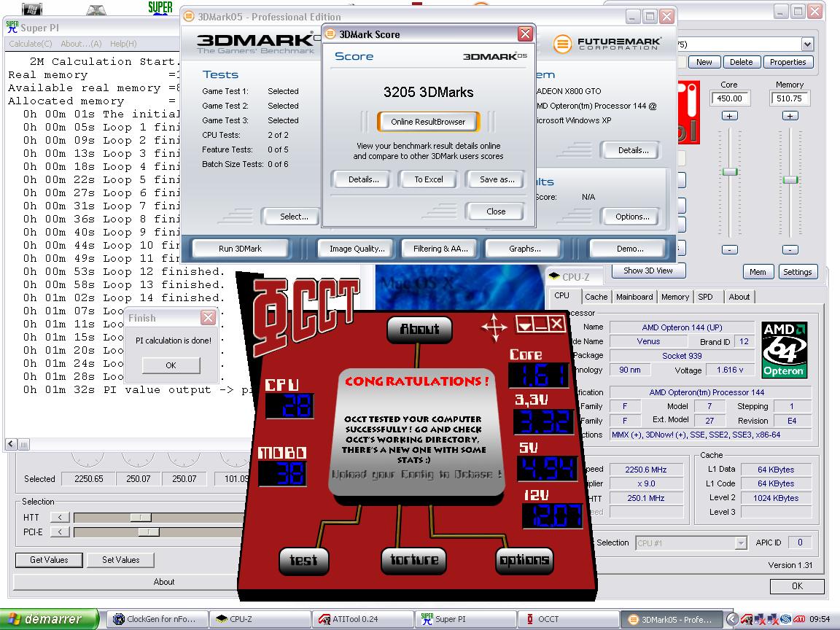This screenshot has height=630, width=840.
Task: Click ClockGen PCI-E slider handle
Action: tap(149, 532)
